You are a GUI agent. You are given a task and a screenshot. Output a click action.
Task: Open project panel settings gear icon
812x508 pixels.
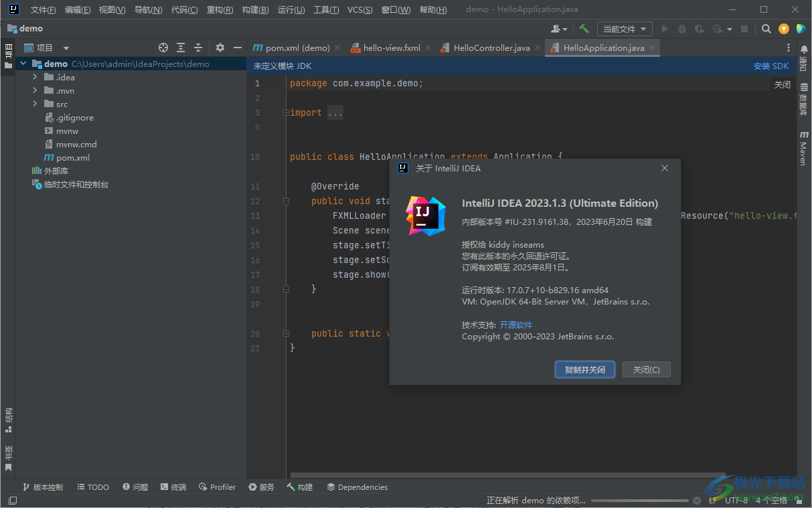click(220, 48)
